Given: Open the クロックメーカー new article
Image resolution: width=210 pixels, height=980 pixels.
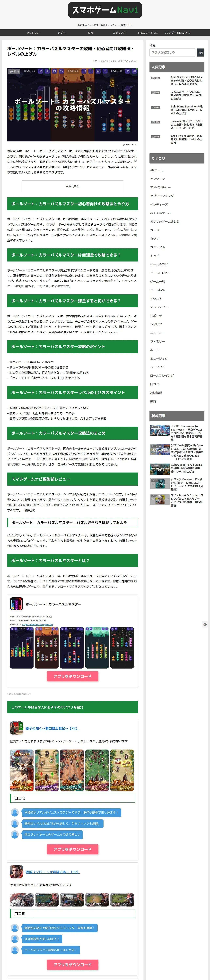Looking at the screenshot, I should click(x=177, y=484).
